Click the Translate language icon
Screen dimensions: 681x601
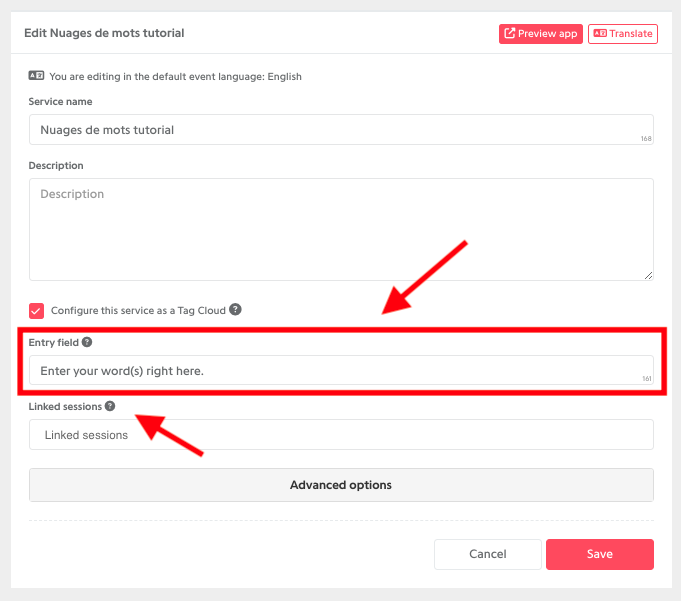[600, 33]
